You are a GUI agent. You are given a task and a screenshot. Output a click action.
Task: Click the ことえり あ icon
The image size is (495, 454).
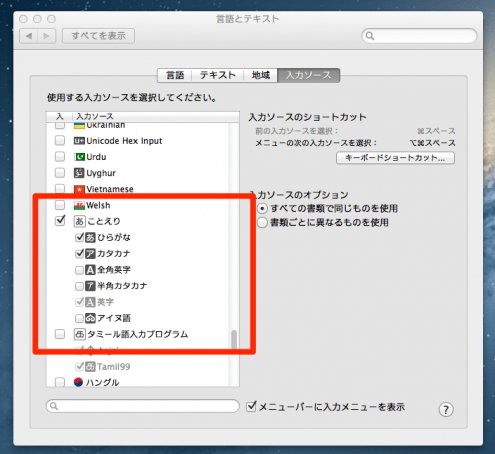tap(79, 221)
